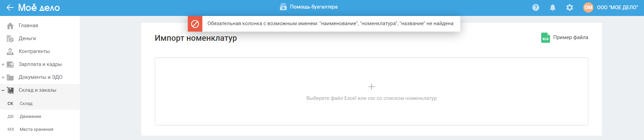Collapse Склад и заказы section
644x140 pixels.
click(x=3, y=90)
